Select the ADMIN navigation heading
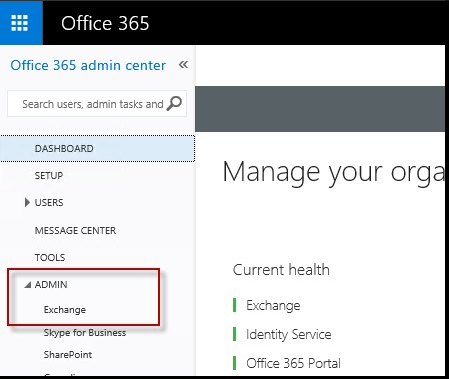 51,284
